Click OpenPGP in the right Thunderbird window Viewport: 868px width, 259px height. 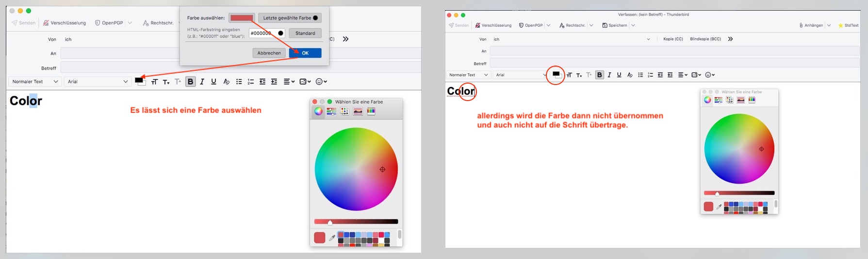tap(531, 25)
